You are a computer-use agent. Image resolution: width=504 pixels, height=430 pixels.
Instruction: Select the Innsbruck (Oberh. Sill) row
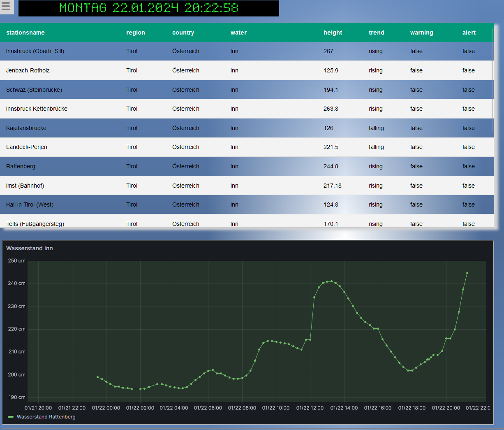(x=35, y=51)
